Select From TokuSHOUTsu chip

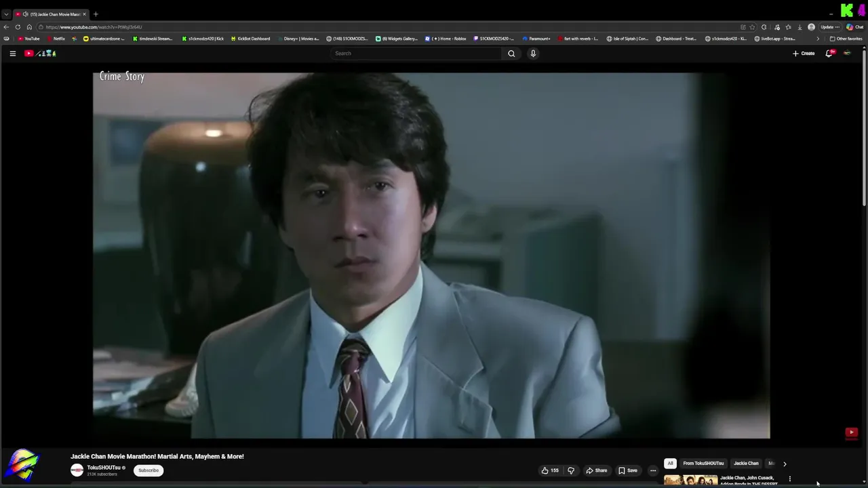(703, 464)
